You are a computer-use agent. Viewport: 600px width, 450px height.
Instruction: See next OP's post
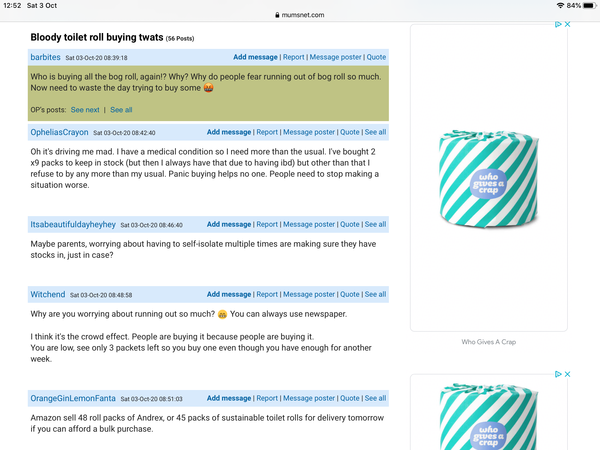85,110
